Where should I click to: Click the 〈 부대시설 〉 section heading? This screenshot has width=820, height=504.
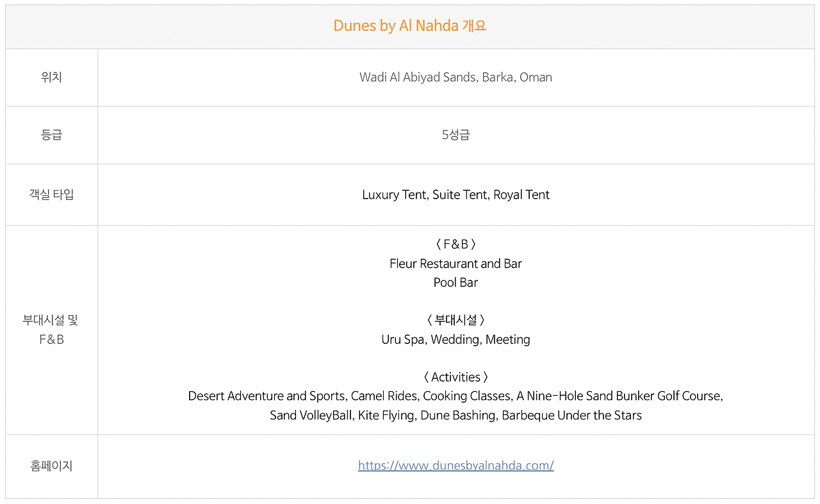455,320
